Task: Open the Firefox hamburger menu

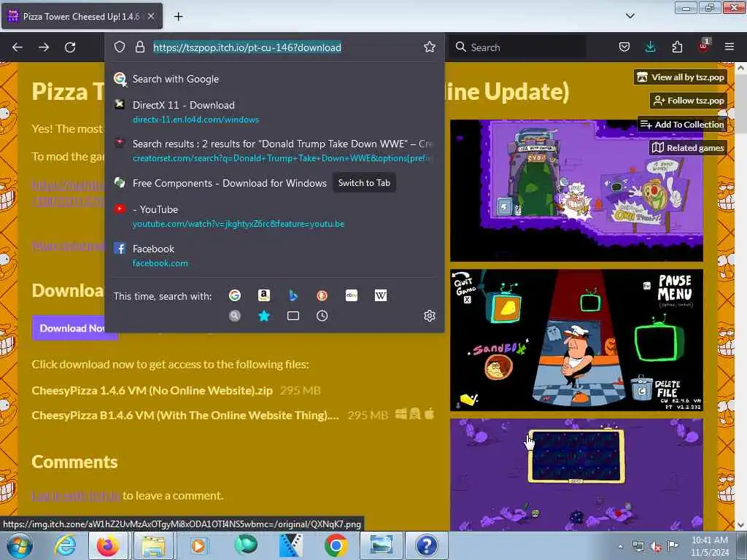Action: [729, 47]
